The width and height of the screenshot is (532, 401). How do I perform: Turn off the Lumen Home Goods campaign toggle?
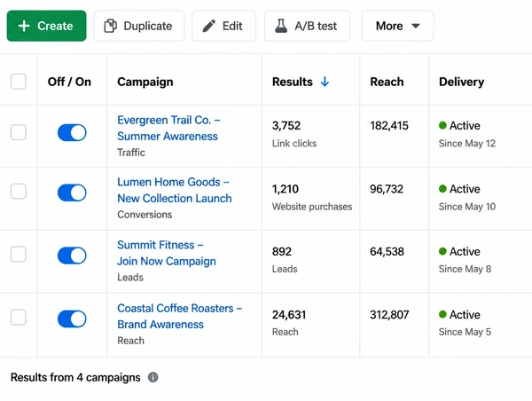point(72,193)
